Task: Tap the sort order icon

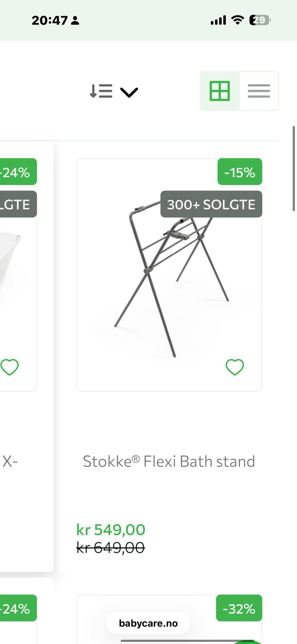Action: [x=101, y=91]
